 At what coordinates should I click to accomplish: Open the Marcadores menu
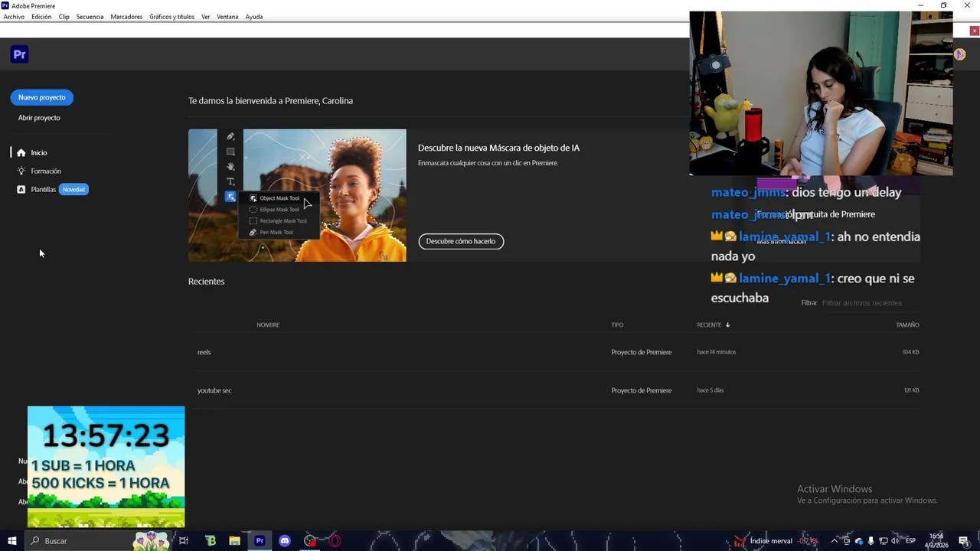pos(126,17)
